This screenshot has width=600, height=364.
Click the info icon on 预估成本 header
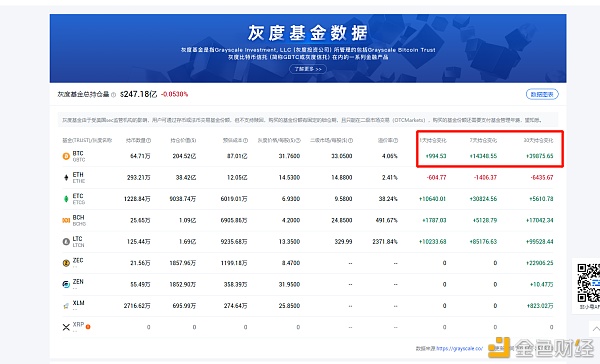tap(245, 140)
